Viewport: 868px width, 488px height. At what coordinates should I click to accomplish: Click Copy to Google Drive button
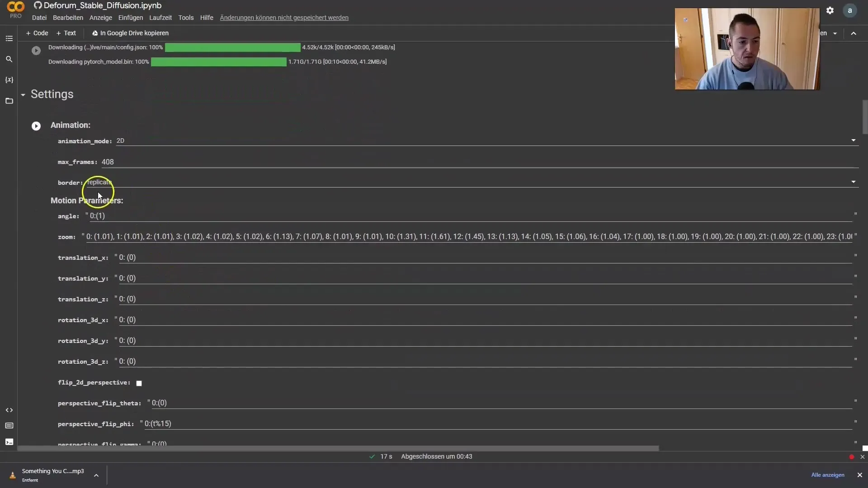tap(130, 33)
